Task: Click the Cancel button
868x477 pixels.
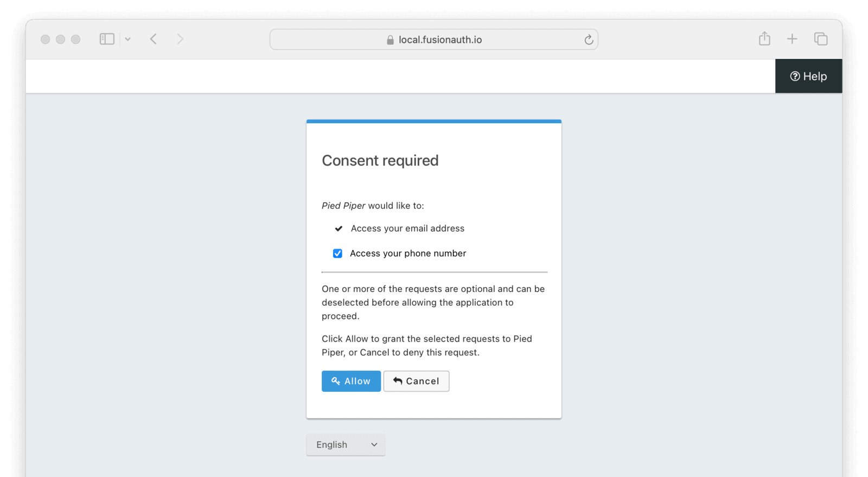Action: 416,381
